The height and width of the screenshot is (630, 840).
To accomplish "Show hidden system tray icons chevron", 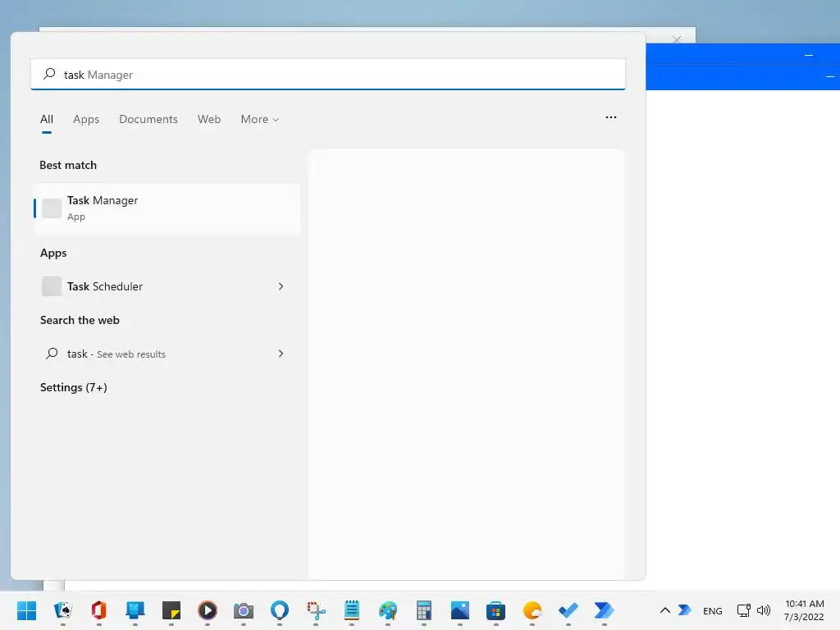I will [664, 610].
